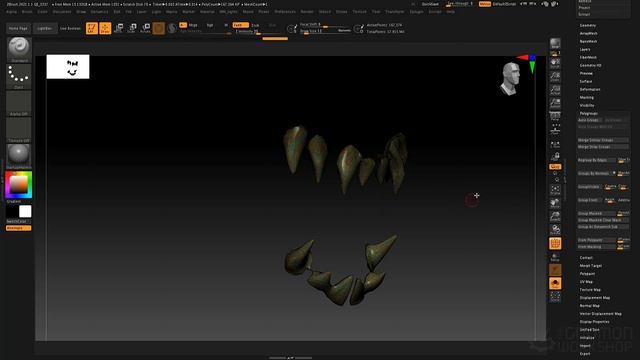Toggle the Floor grid
640x360 pixels.
point(555,130)
